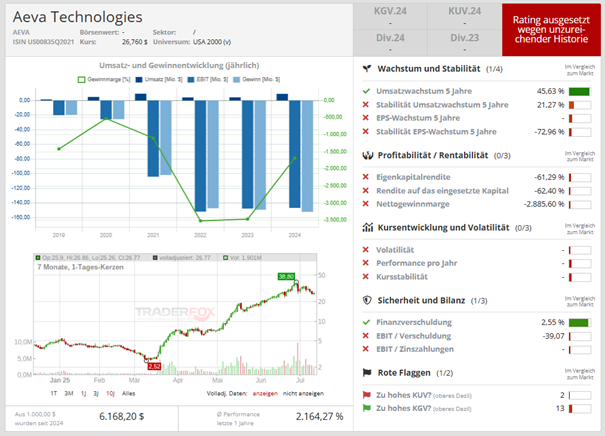Screen dimensions: 605x436
Task: Click the red X beside EBIT / Zinszahlungen
Action: coord(366,349)
